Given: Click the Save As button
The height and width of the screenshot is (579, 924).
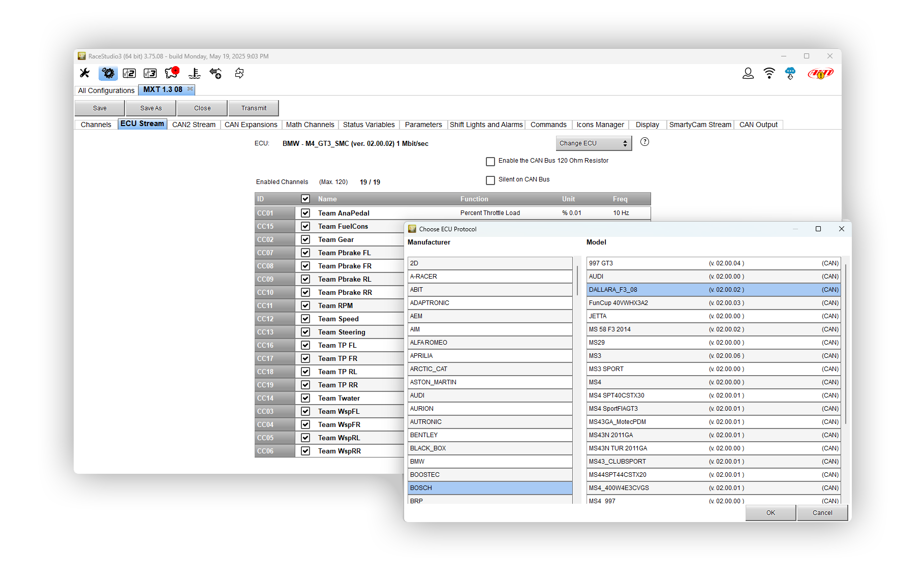Looking at the screenshot, I should [x=151, y=108].
